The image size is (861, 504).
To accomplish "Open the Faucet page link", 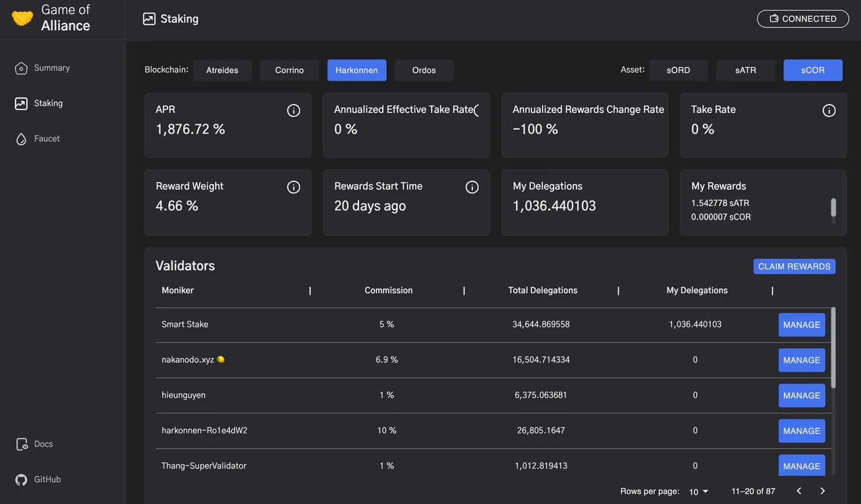I will tap(47, 139).
